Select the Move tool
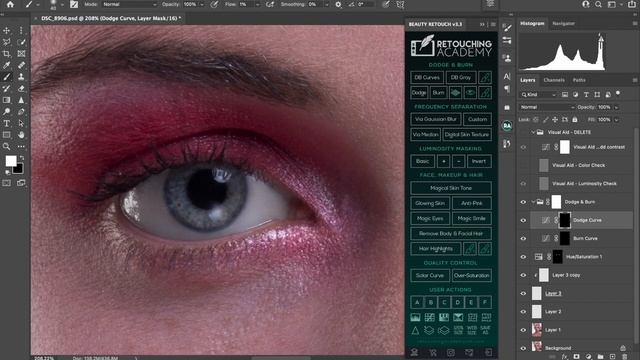This screenshot has height=360, width=640. coord(7,31)
